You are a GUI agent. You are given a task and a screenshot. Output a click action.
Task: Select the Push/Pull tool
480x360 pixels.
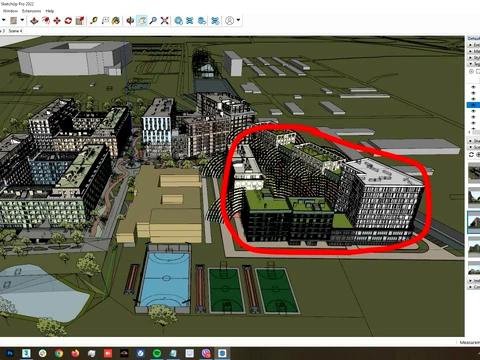click(x=34, y=21)
